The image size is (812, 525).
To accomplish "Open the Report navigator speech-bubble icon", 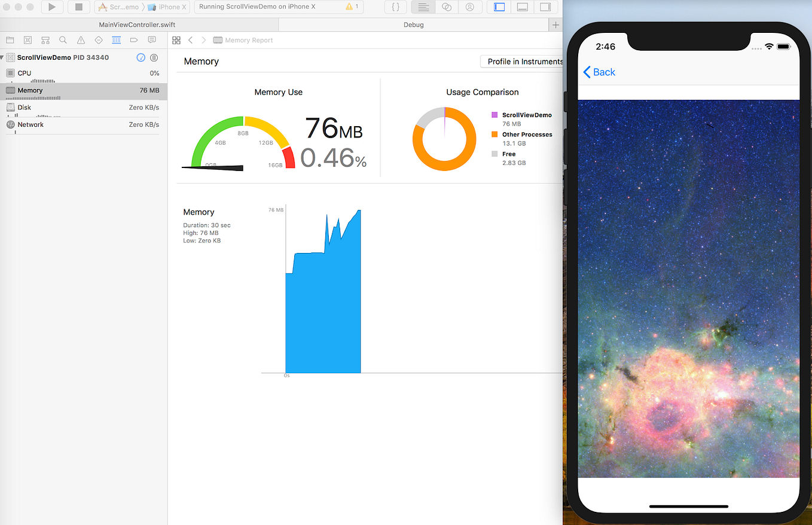I will [151, 39].
